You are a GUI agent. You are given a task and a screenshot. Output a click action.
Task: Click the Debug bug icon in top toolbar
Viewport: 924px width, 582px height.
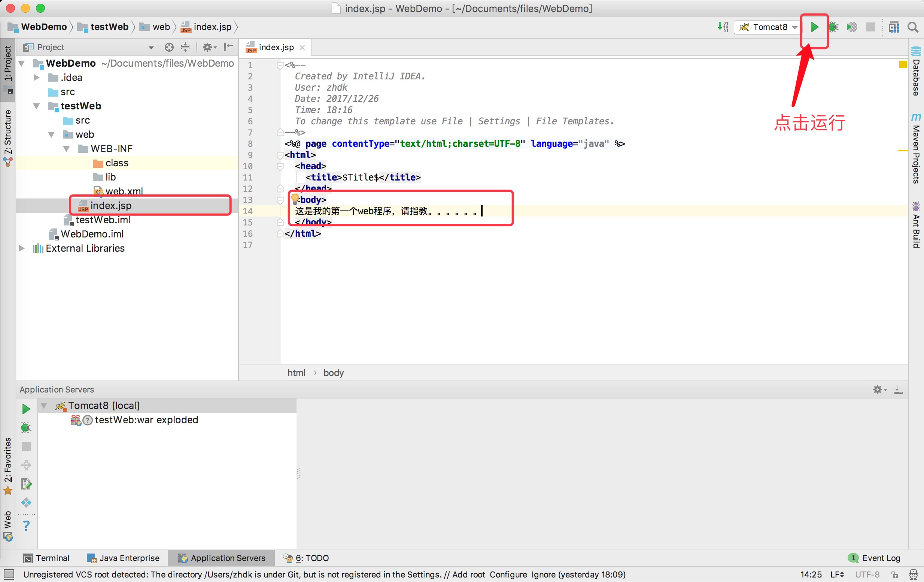pyautogui.click(x=833, y=27)
